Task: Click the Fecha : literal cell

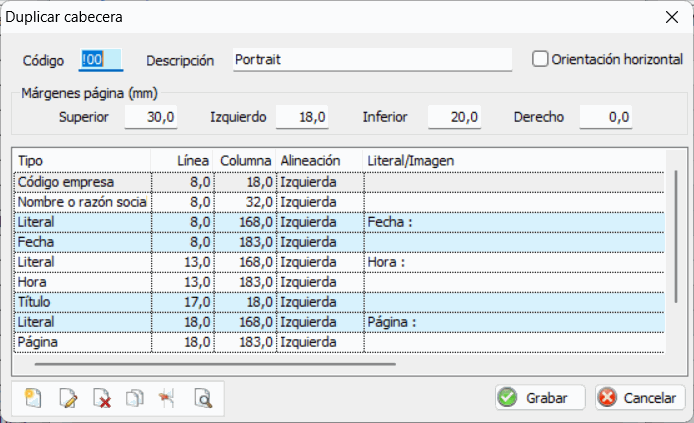Action: coord(514,222)
